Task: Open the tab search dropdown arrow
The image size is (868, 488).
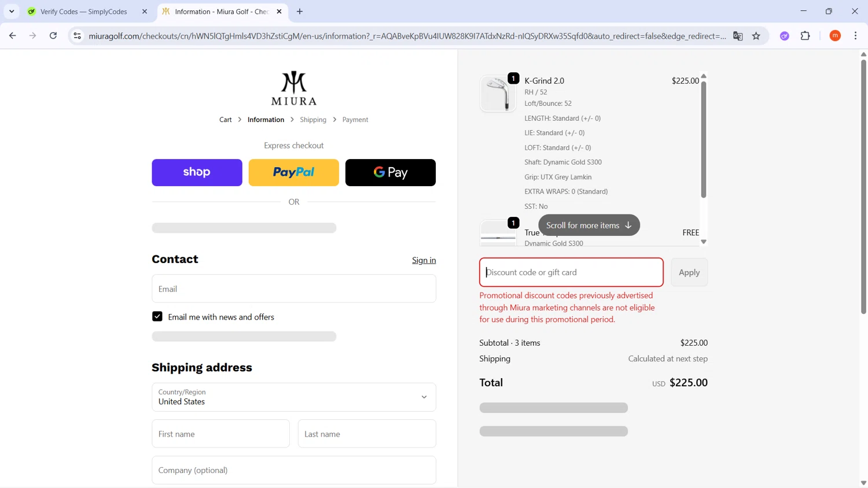Action: tap(12, 12)
